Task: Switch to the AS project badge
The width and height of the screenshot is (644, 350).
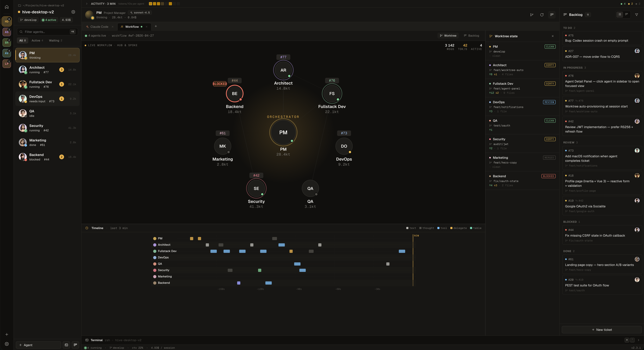Action: tap(7, 32)
